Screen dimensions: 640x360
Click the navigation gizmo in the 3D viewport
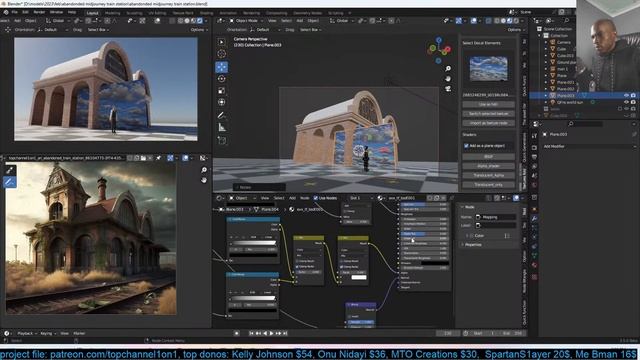pos(439,50)
